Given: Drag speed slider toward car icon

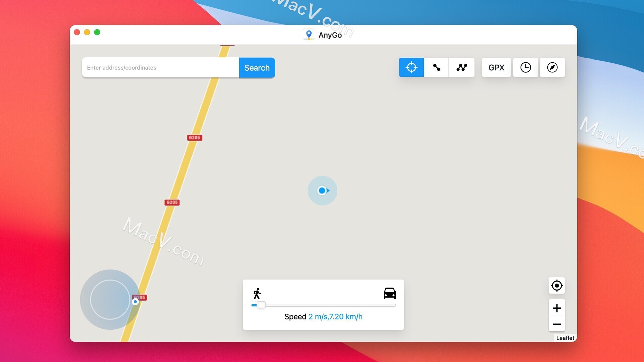Looking at the screenshot, I should pos(261,305).
